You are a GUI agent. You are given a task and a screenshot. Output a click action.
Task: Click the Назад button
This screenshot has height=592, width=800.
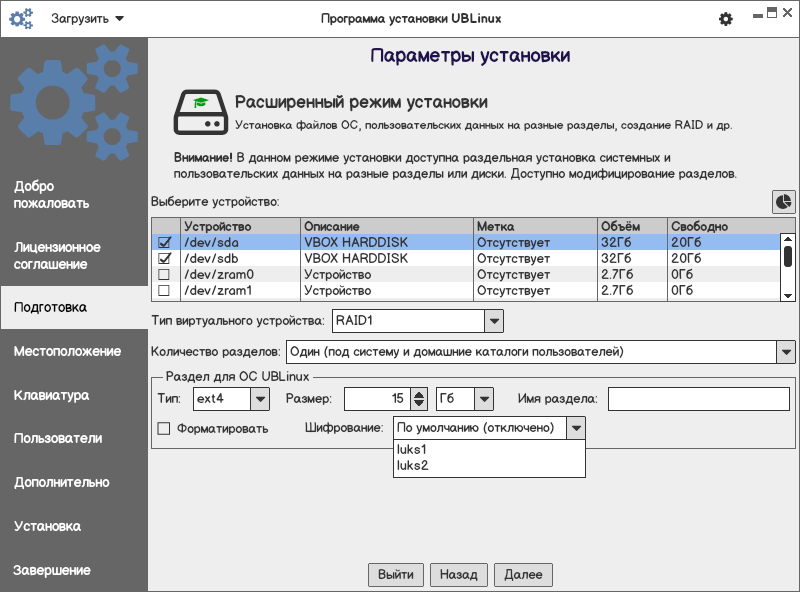[459, 575]
